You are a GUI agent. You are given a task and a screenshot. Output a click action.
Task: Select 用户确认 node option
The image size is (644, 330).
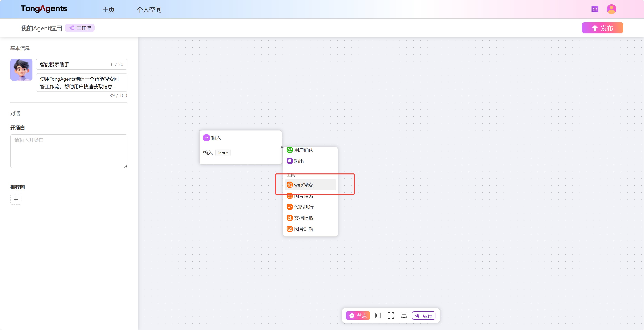[303, 150]
